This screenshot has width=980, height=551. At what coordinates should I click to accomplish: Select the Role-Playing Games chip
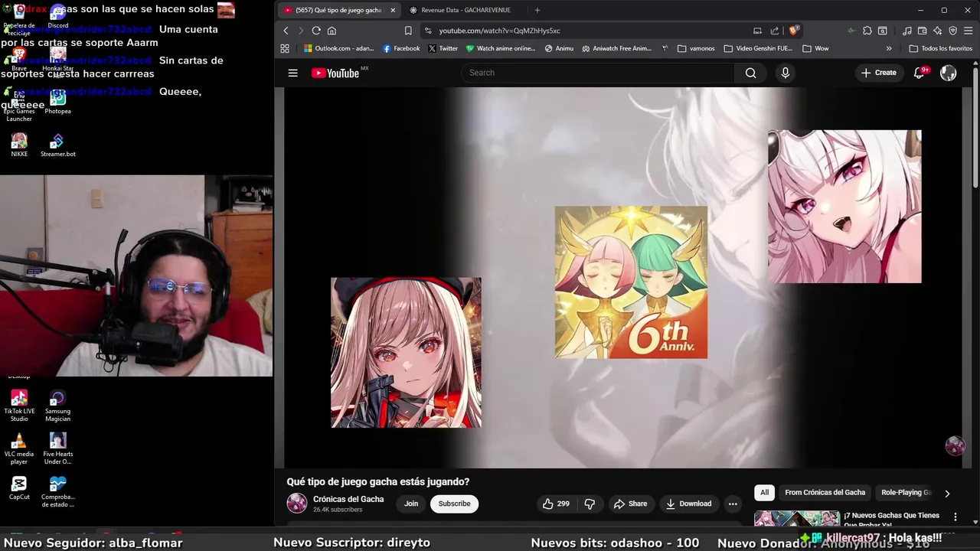tap(906, 493)
